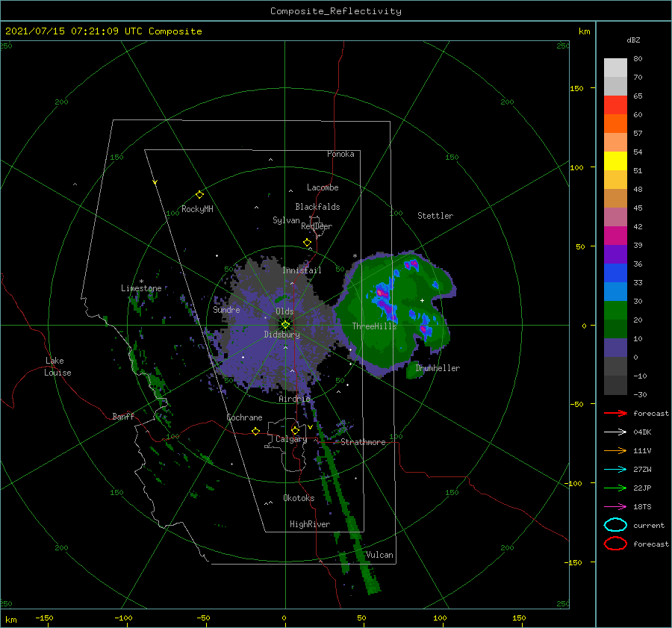672x628 pixels.
Task: Click the Blackfalds city label
Action: click(317, 207)
